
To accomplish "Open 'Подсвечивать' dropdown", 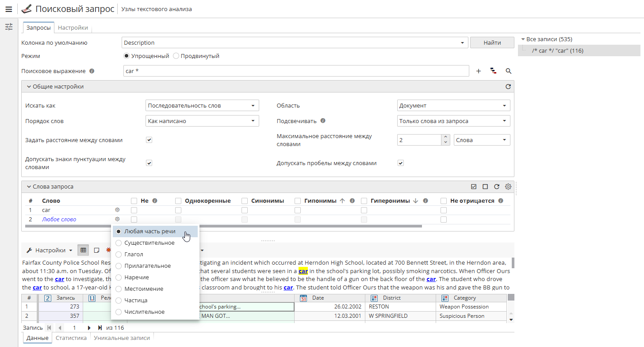I will click(x=454, y=121).
